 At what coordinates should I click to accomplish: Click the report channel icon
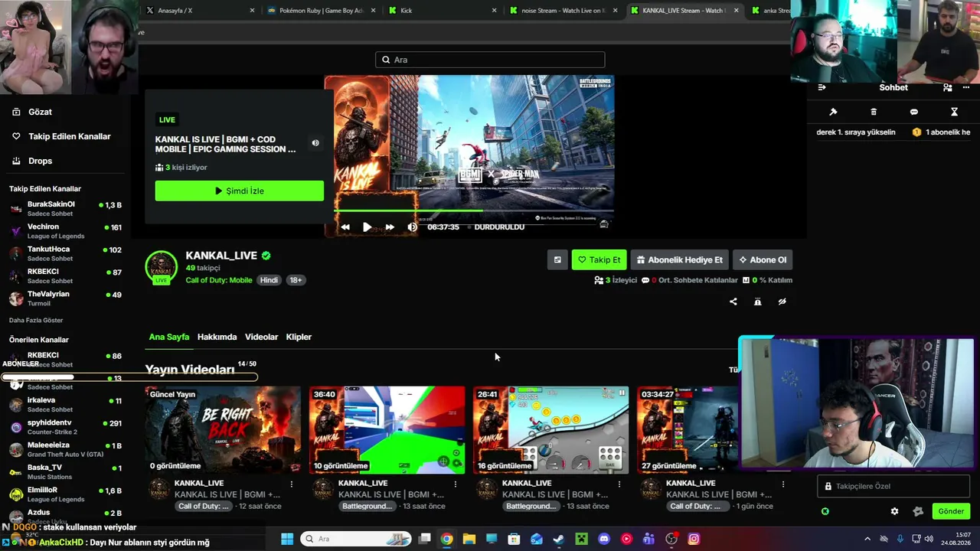tap(758, 302)
